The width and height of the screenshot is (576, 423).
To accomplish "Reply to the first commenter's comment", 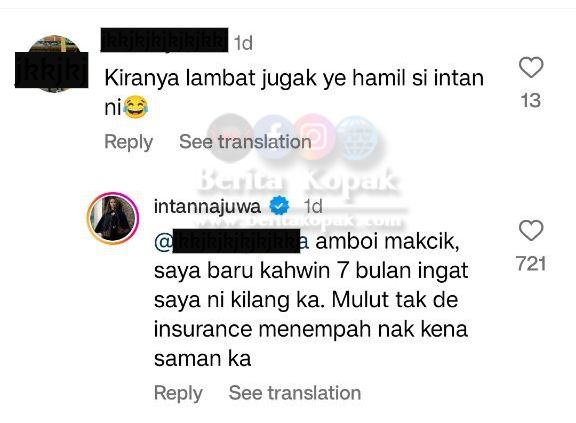I will pos(129,142).
